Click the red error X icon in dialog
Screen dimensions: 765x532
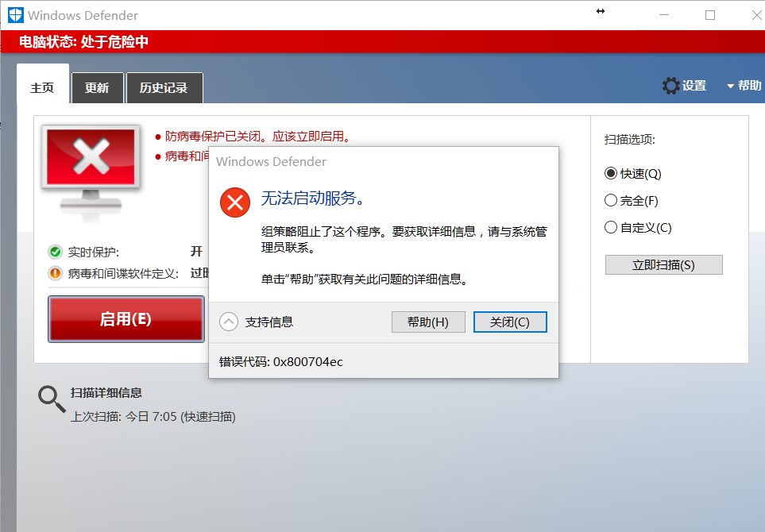(x=234, y=202)
